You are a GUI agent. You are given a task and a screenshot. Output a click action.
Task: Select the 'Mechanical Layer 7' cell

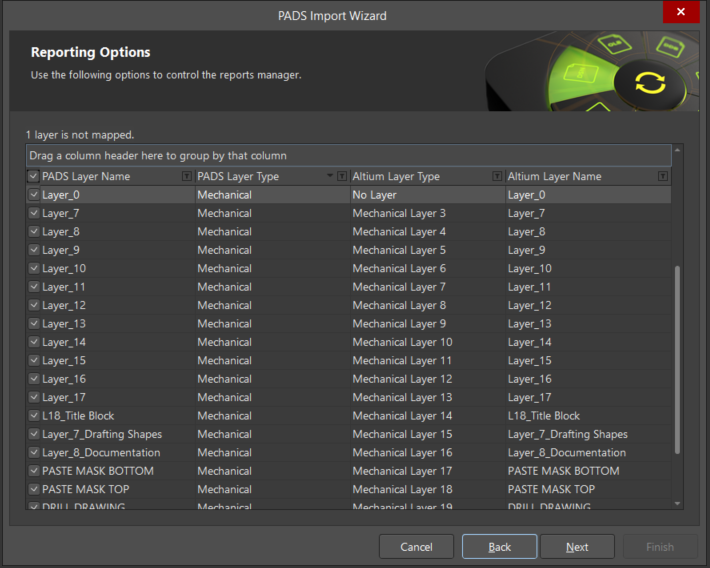(427, 287)
